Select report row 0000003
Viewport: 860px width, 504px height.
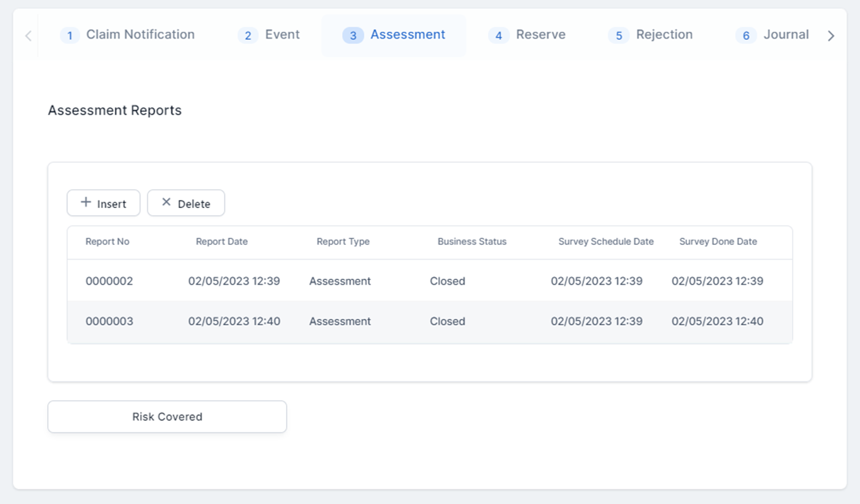109,322
